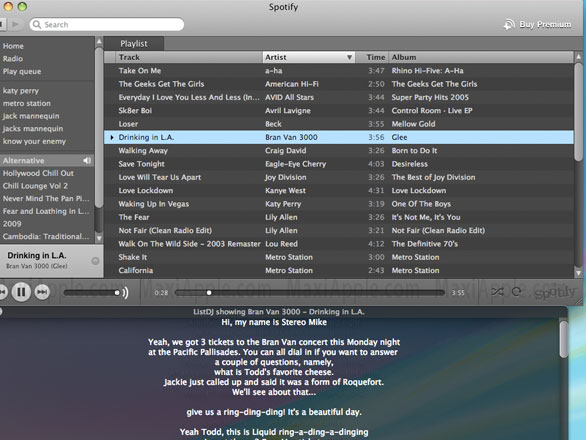
Task: Click the Buy Premium speaker icon
Action: [x=509, y=24]
